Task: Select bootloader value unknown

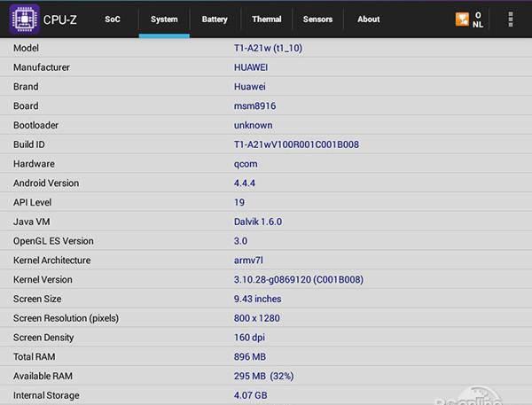Action: [253, 126]
